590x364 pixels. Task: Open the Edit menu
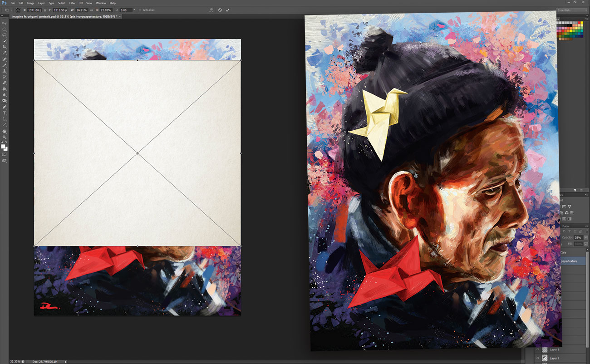tap(21, 3)
